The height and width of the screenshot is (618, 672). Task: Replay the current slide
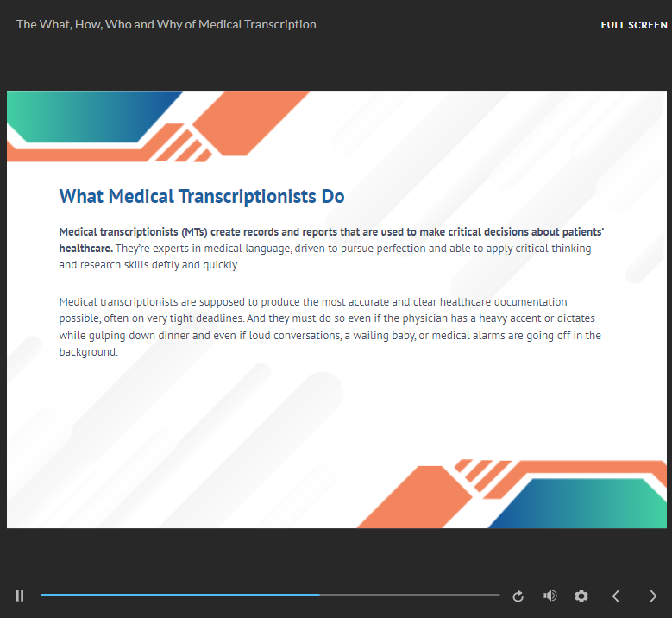tap(518, 596)
